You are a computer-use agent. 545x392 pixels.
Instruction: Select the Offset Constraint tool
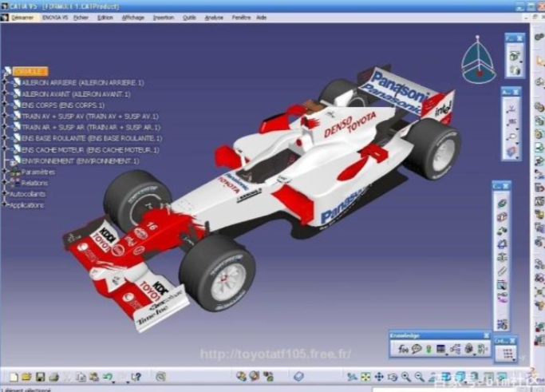coord(502,231)
